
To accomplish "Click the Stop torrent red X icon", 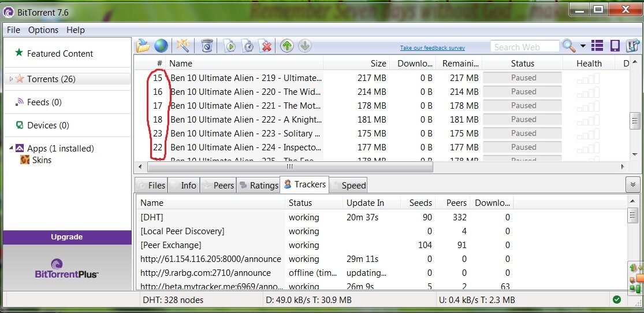I will point(266,46).
